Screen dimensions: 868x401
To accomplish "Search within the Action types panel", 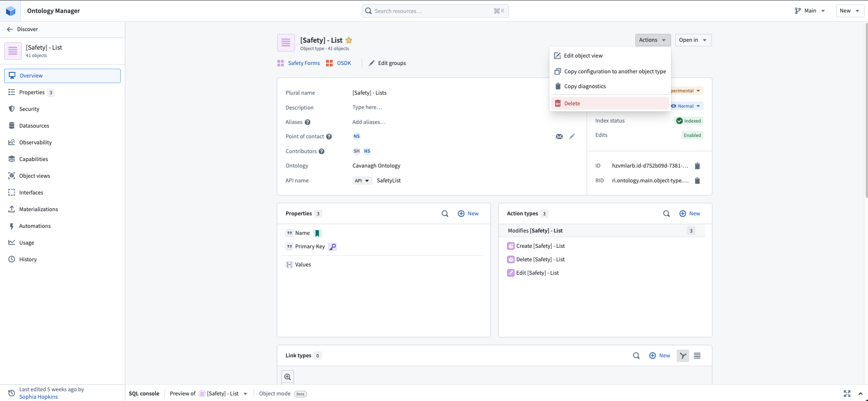I will point(666,213).
